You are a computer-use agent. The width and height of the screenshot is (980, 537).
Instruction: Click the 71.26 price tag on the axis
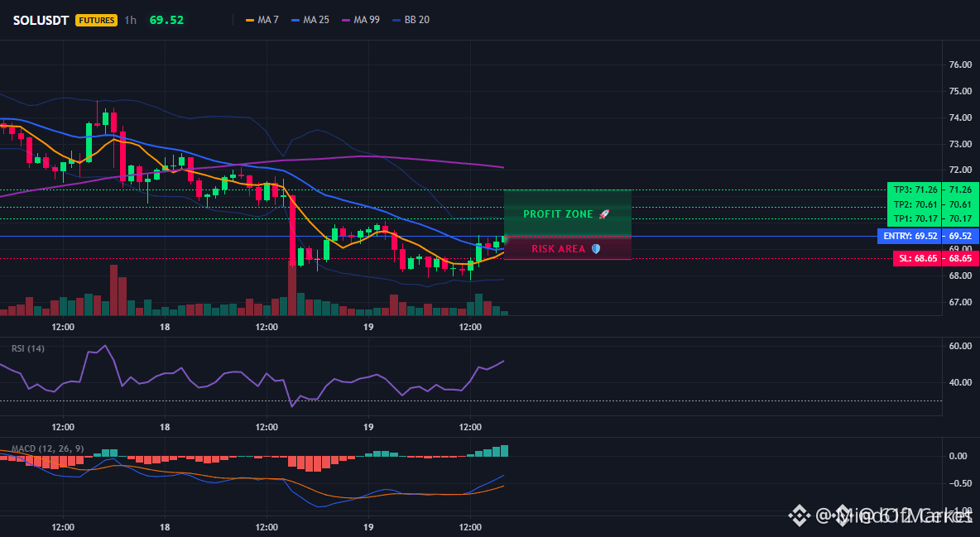961,189
